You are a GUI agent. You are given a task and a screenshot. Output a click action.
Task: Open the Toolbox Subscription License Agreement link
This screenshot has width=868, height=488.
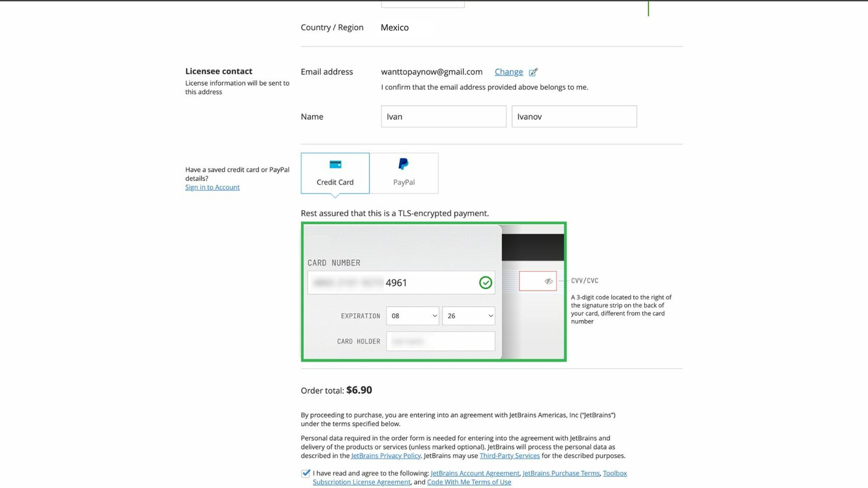pos(362,482)
